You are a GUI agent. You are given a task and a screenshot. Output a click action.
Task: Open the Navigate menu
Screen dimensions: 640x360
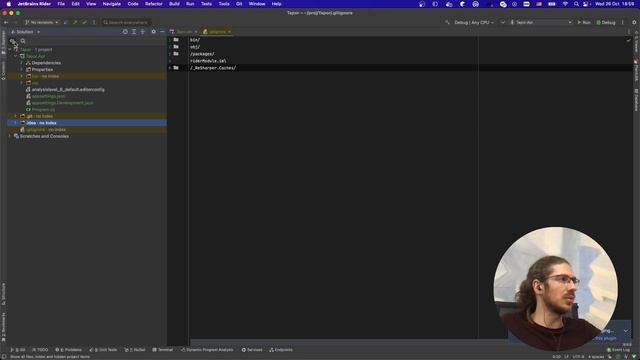click(x=111, y=4)
